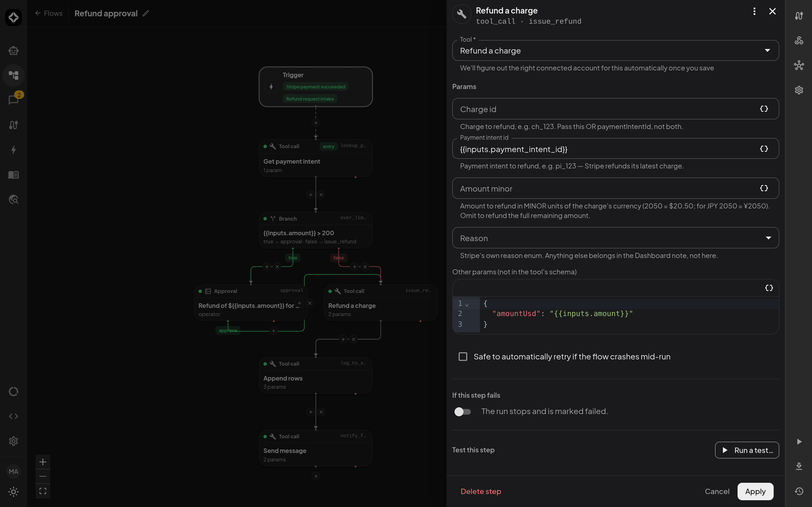The width and height of the screenshot is (812, 507).
Task: Open the knowledge book icon in sidebar
Action: point(14,175)
